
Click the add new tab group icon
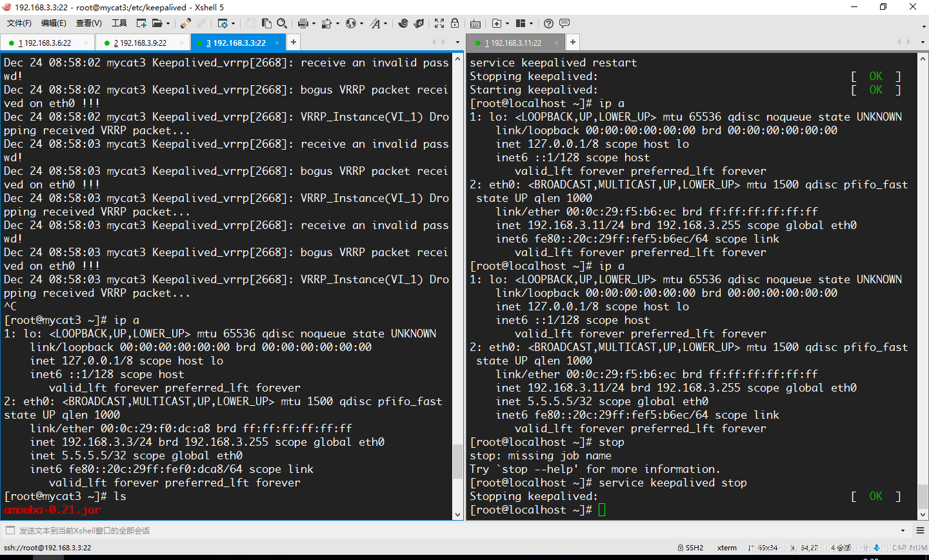[497, 23]
